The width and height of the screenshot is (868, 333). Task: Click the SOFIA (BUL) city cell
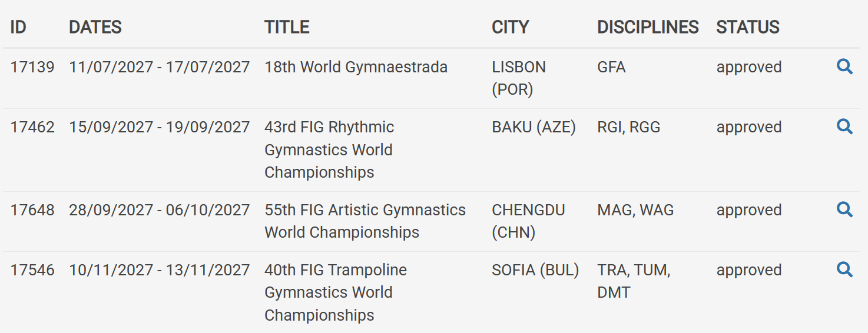click(535, 270)
